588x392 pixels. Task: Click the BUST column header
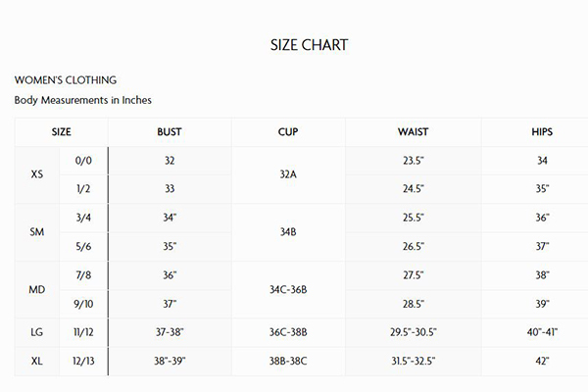click(x=170, y=132)
